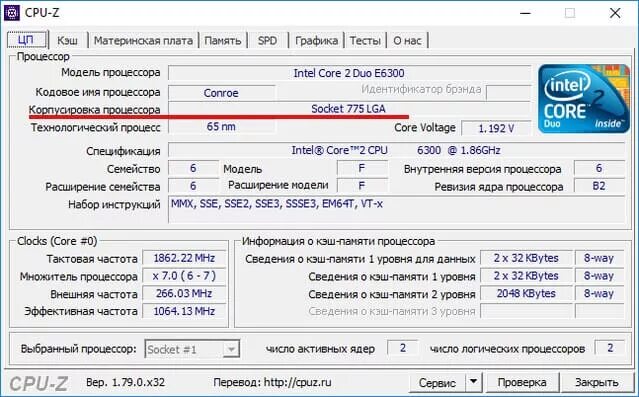The image size is (639, 397).
Task: Click the Вер. 1.79.0.x32 version text
Action: pos(126,382)
